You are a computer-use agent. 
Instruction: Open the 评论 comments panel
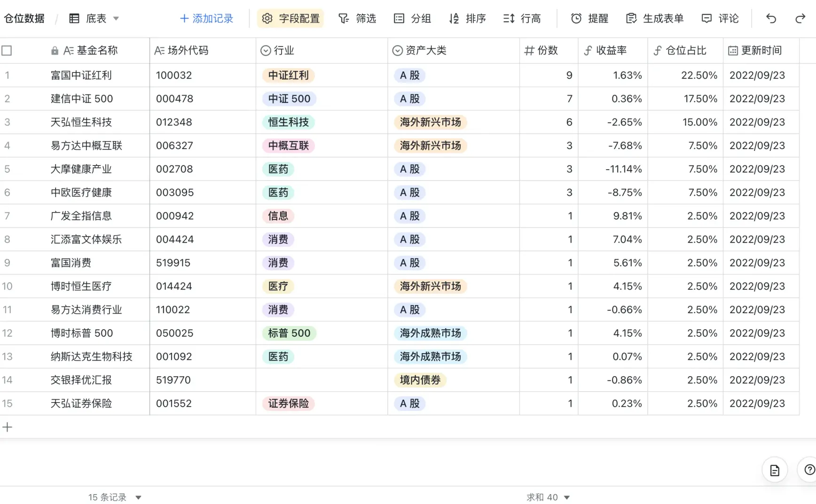coord(720,18)
